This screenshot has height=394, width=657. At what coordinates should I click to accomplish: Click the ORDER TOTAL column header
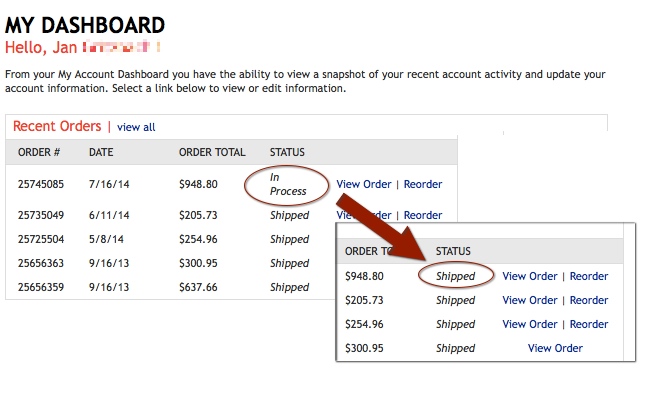(x=212, y=152)
